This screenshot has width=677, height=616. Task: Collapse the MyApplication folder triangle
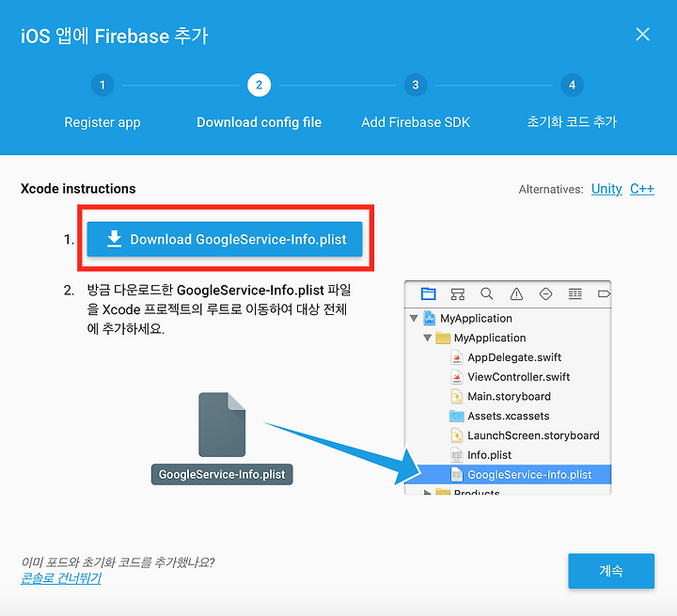click(x=428, y=338)
